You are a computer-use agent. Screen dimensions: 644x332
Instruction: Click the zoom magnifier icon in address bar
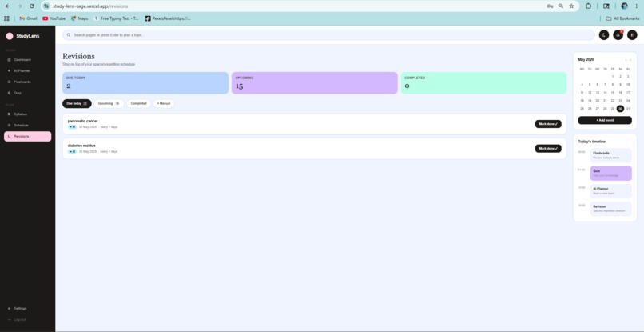pos(561,6)
